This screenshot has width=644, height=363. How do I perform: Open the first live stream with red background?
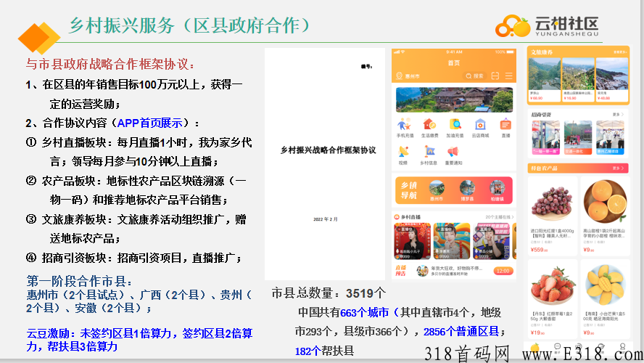point(412,241)
